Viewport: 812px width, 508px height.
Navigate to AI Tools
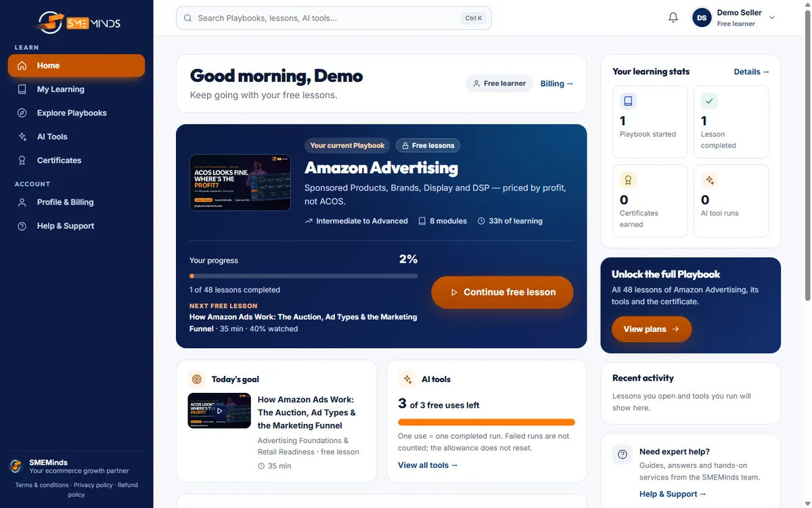click(76, 137)
